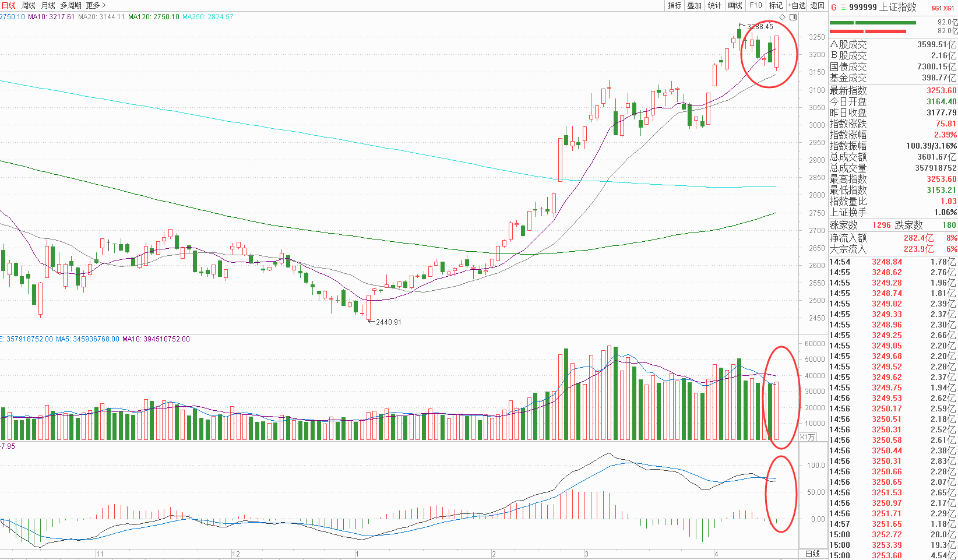The height and width of the screenshot is (560, 958).
Task: Click the 最新指数 3253.60 value
Action: pyautogui.click(x=941, y=90)
